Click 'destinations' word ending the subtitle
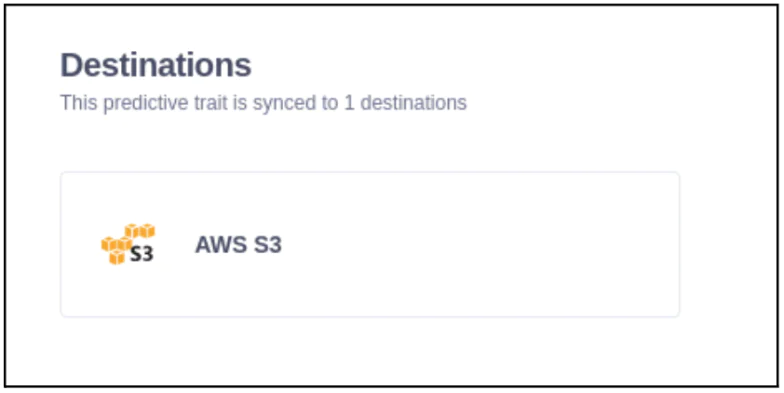The height and width of the screenshot is (393, 784). [x=414, y=103]
